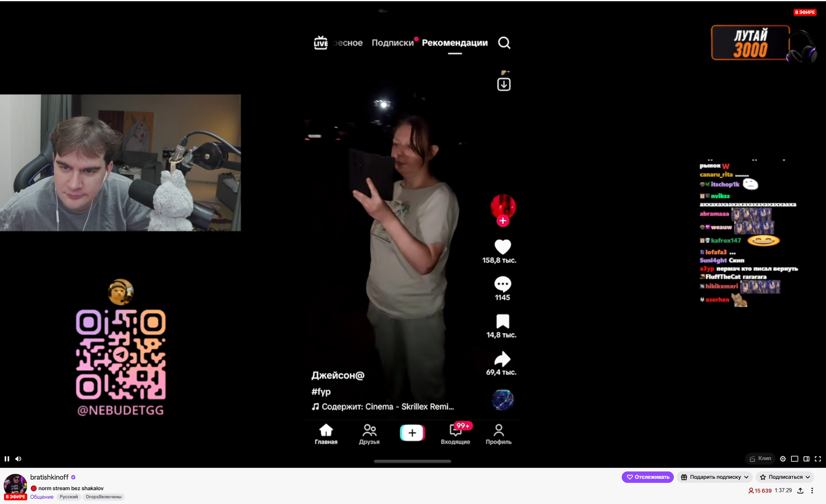Create a clip with Клип button
The image size is (826, 504).
(760, 458)
